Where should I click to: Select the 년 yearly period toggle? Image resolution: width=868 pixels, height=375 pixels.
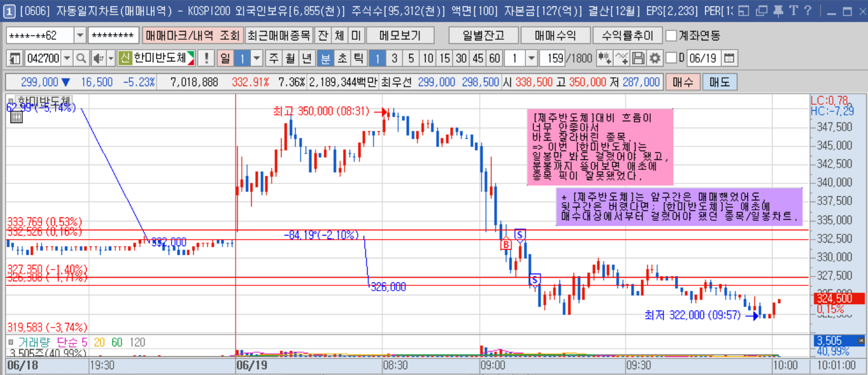[307, 58]
